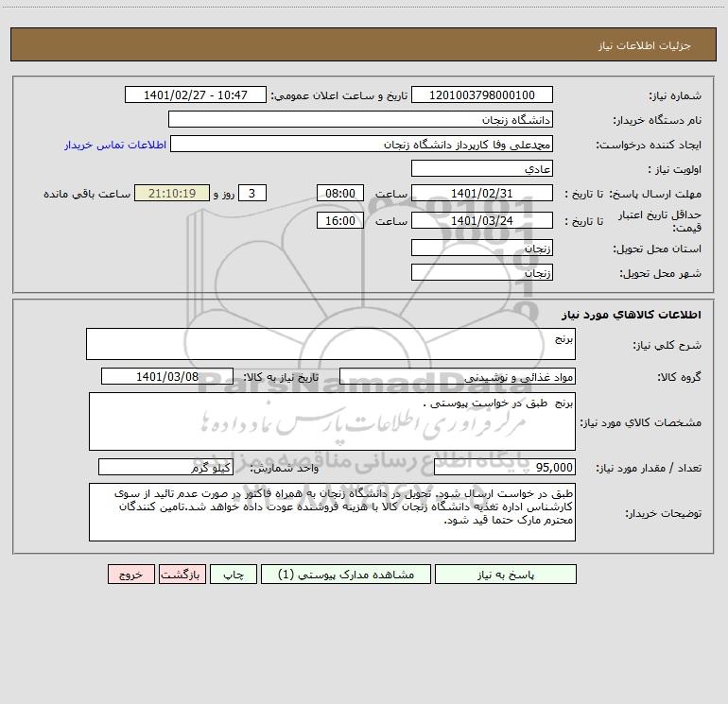Click the label شهر محل تحویل
Viewport: 728px width, 704px height.
[x=661, y=273]
